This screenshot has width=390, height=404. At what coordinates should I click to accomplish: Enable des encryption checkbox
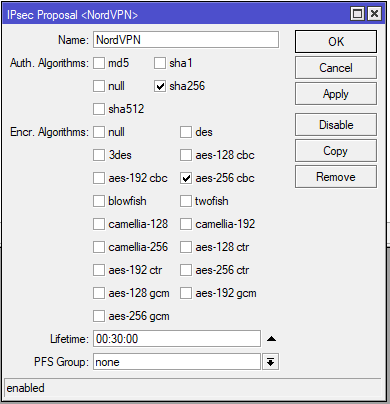186,132
